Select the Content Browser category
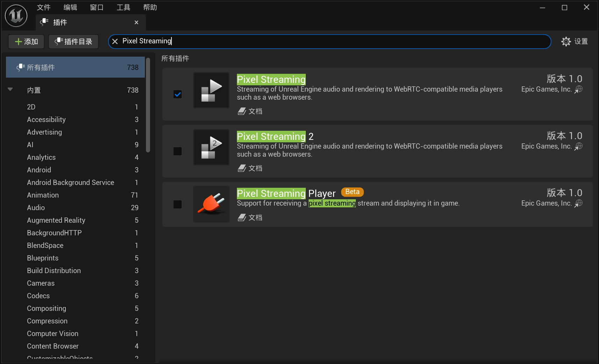 tap(76, 346)
